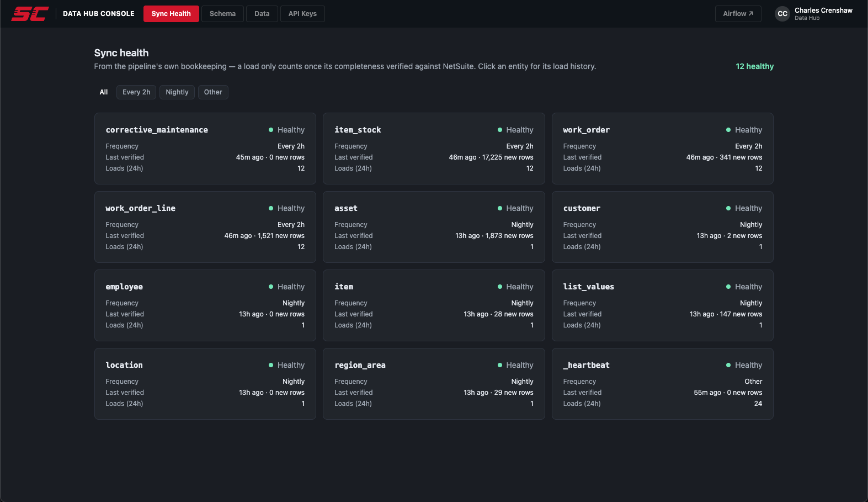Open the Sync Health tab
This screenshot has width=868, height=502.
pos(171,14)
